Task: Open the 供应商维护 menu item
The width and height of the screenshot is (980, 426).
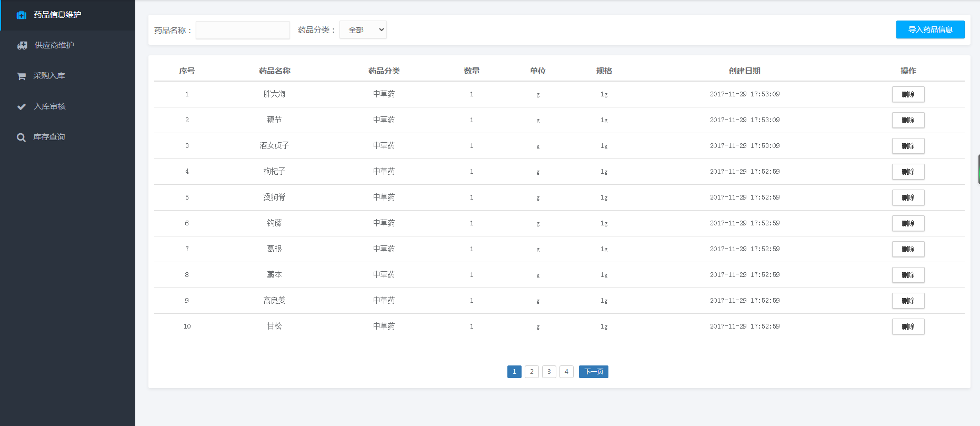Action: [x=54, y=45]
